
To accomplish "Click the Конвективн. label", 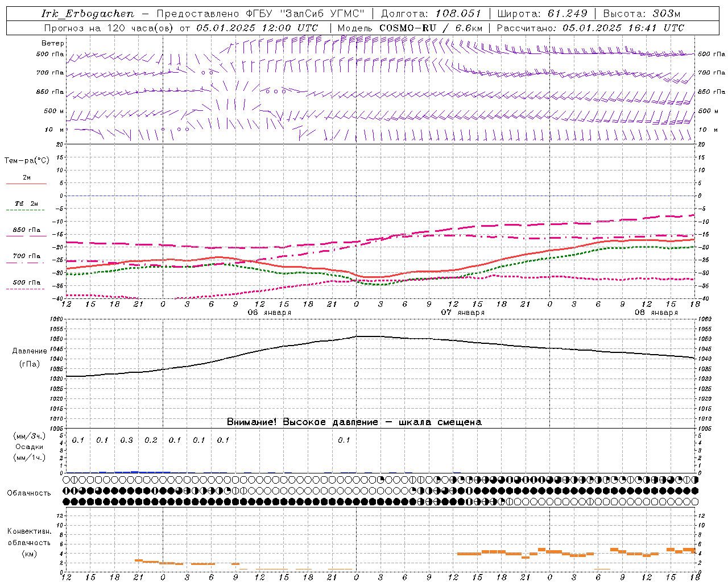I will tap(29, 531).
